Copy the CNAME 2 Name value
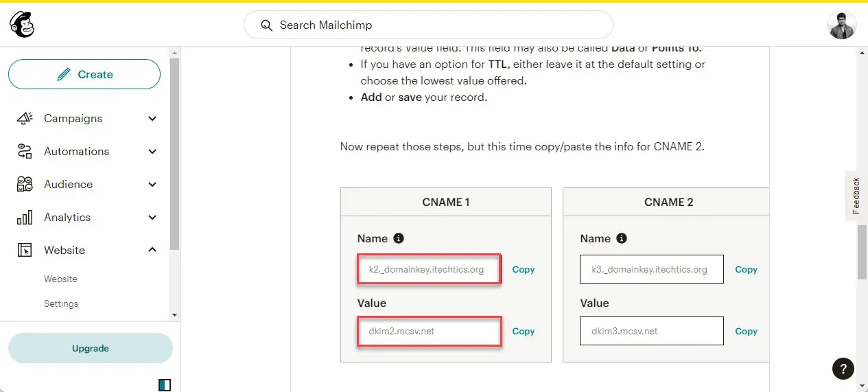Screen dimensions: 868x392 (746, 270)
